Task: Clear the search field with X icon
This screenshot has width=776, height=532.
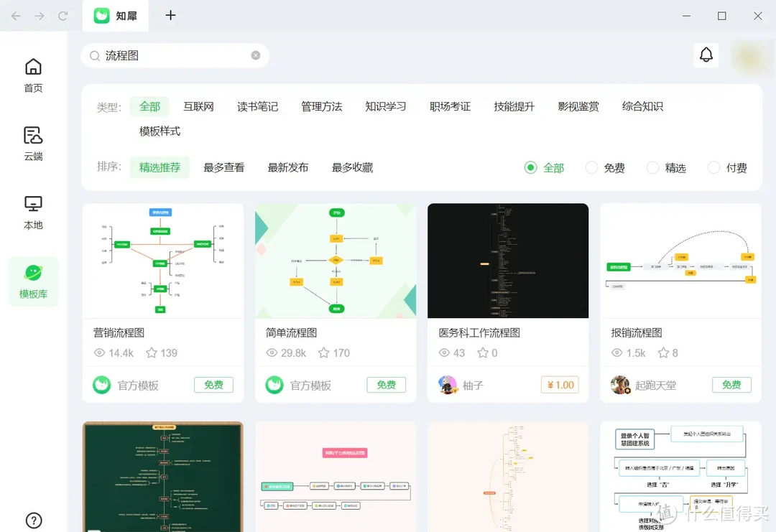Action: click(x=255, y=55)
